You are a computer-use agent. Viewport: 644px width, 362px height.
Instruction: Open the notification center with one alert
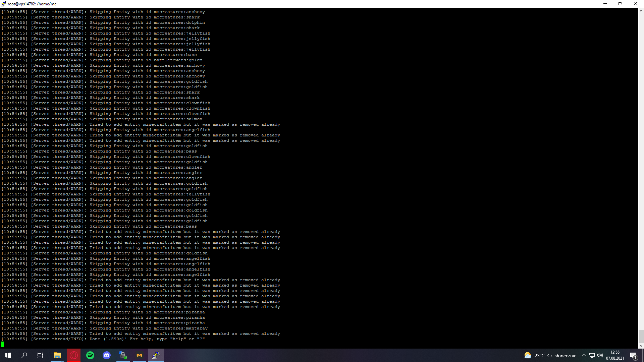pyautogui.click(x=633, y=356)
